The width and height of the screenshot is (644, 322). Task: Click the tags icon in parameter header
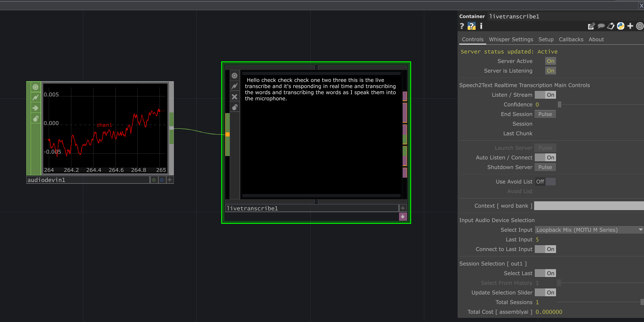click(611, 26)
